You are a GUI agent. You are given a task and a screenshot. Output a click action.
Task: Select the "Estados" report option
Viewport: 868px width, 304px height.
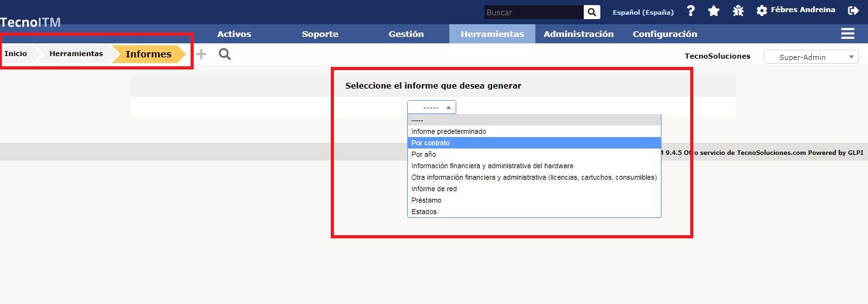click(x=424, y=212)
